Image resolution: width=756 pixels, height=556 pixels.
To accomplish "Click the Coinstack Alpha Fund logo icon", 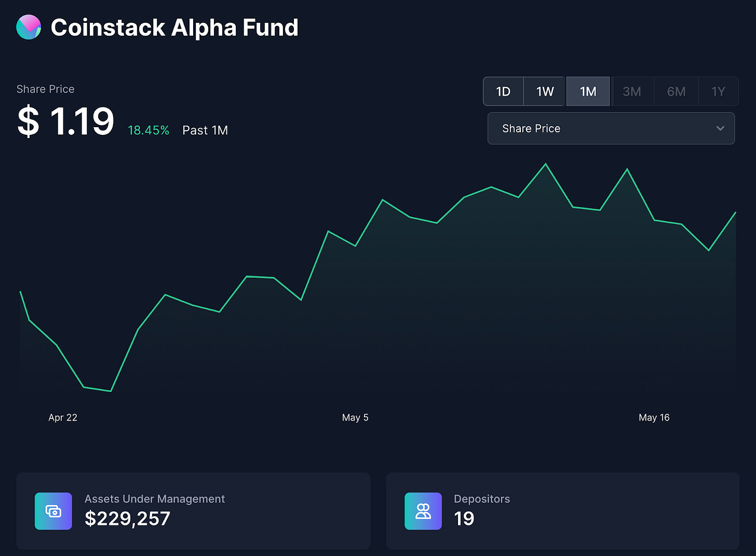I will [x=29, y=28].
